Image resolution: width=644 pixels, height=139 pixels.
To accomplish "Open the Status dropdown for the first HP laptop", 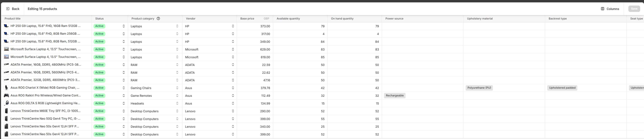I will click(x=123, y=26).
